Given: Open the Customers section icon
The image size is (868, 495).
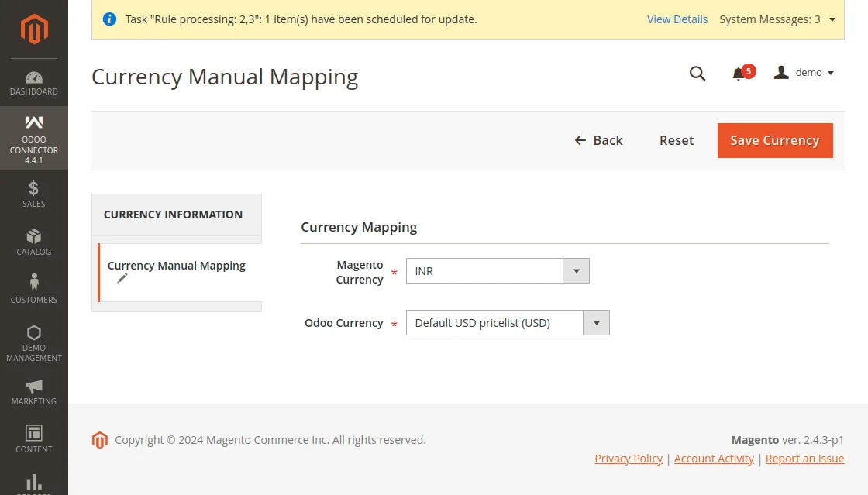Looking at the screenshot, I should (33, 284).
